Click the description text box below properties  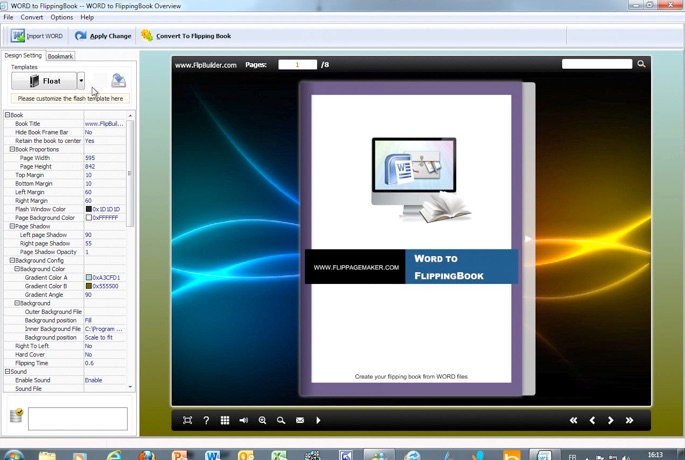[78, 418]
